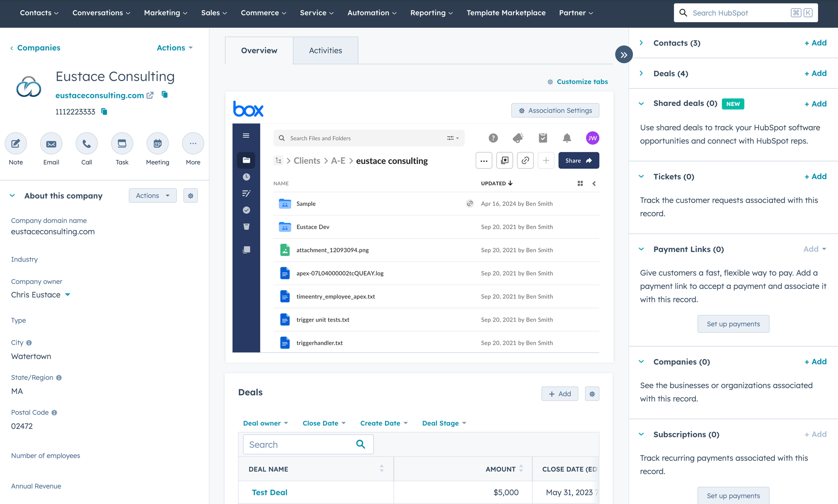This screenshot has width=838, height=504.
Task: Switch to grid view in the Box file list
Action: [x=580, y=183]
